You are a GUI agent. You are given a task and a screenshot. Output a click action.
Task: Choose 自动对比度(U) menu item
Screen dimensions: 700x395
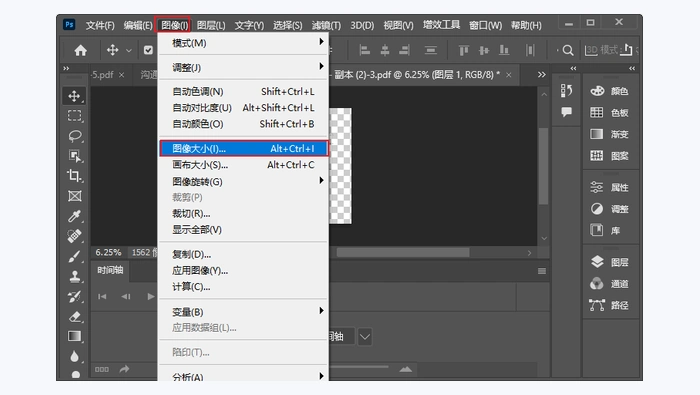point(243,108)
